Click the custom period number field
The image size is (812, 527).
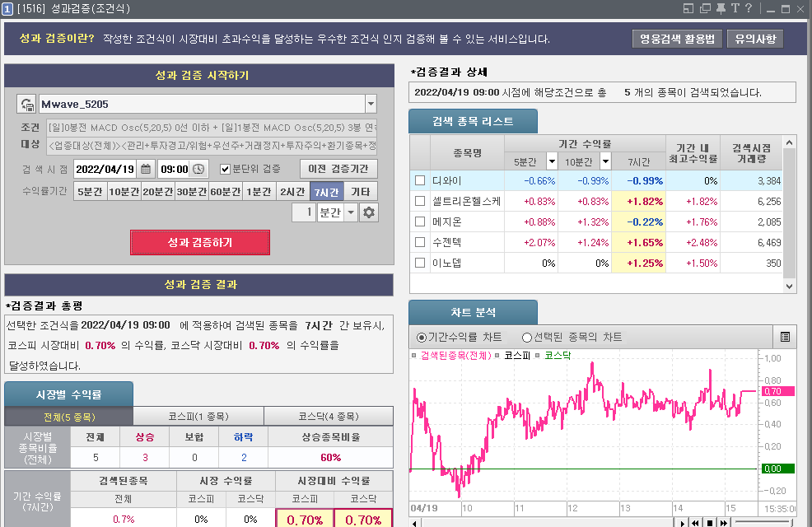tap(303, 212)
